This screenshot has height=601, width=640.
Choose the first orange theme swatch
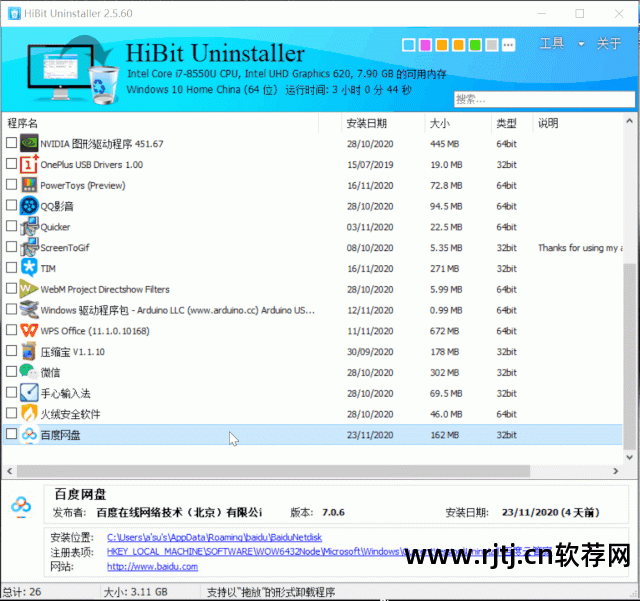[442, 45]
